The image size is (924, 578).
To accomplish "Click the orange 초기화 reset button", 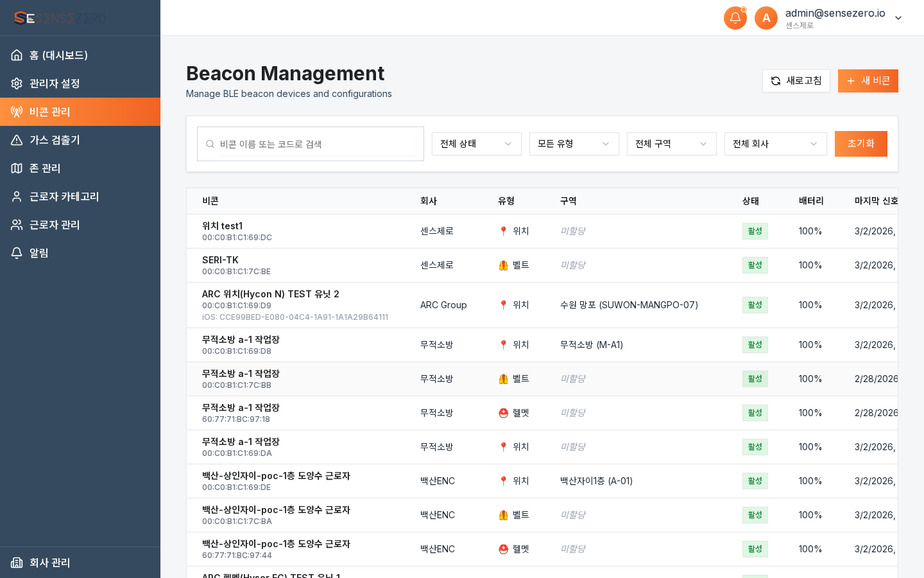I will pyautogui.click(x=860, y=144).
